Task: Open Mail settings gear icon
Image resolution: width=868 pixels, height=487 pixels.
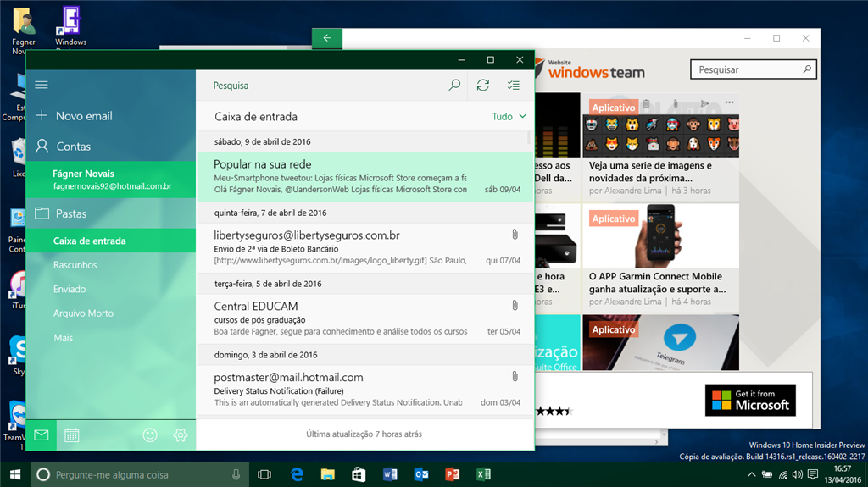Action: [181, 435]
